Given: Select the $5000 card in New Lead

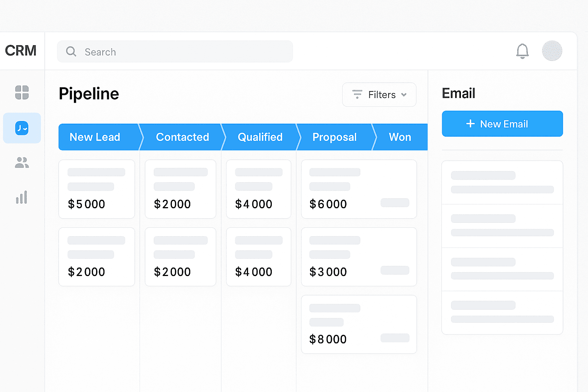Looking at the screenshot, I should [96, 189].
